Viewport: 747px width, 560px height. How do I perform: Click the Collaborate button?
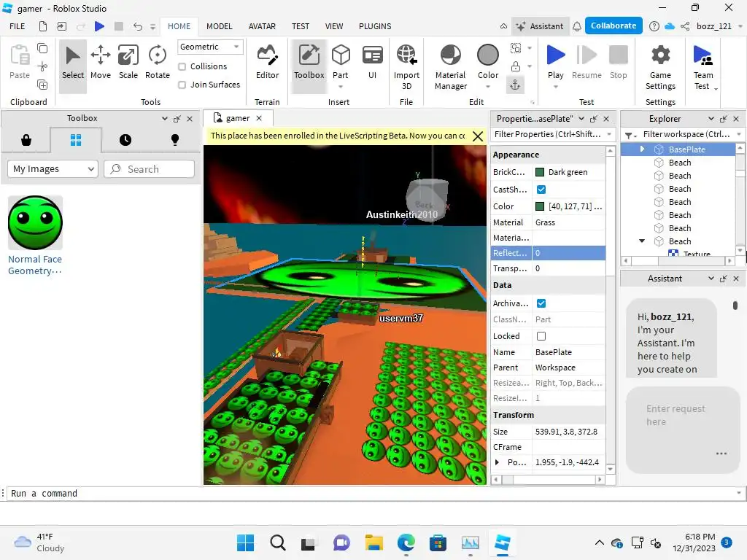tap(614, 26)
